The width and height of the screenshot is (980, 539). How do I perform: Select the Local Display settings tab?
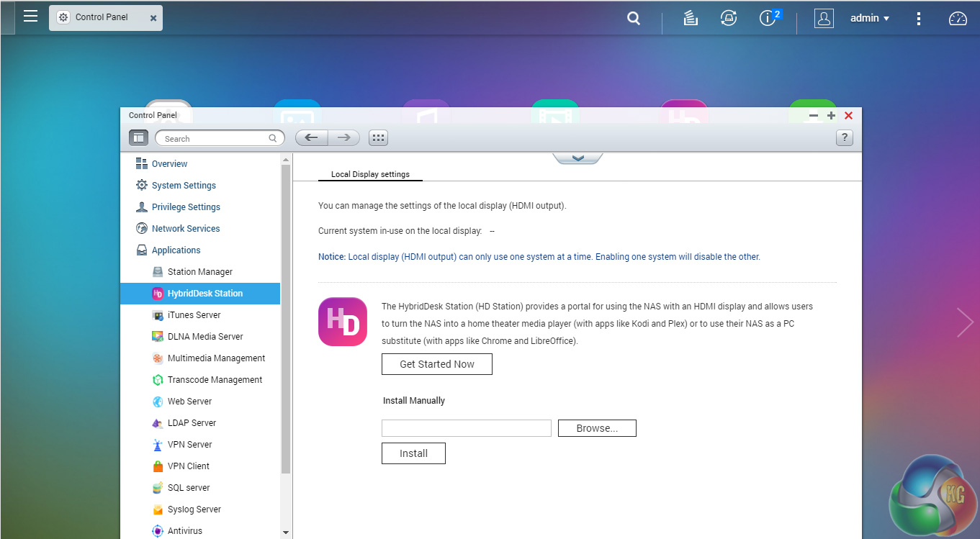coord(370,174)
